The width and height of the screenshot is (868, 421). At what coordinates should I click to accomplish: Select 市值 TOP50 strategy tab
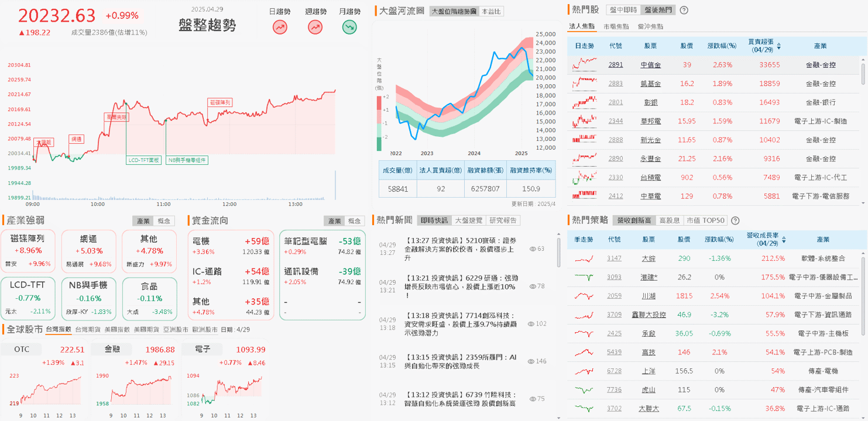tap(705, 220)
